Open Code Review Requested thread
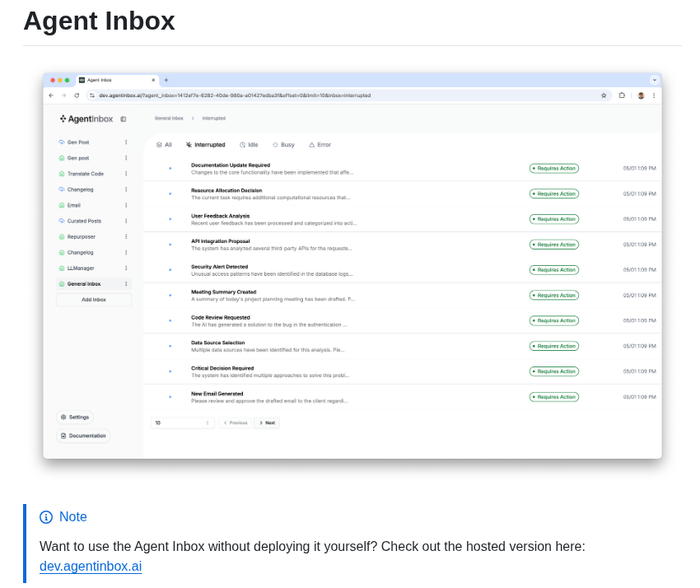The height and width of the screenshot is (588, 700). click(403, 320)
